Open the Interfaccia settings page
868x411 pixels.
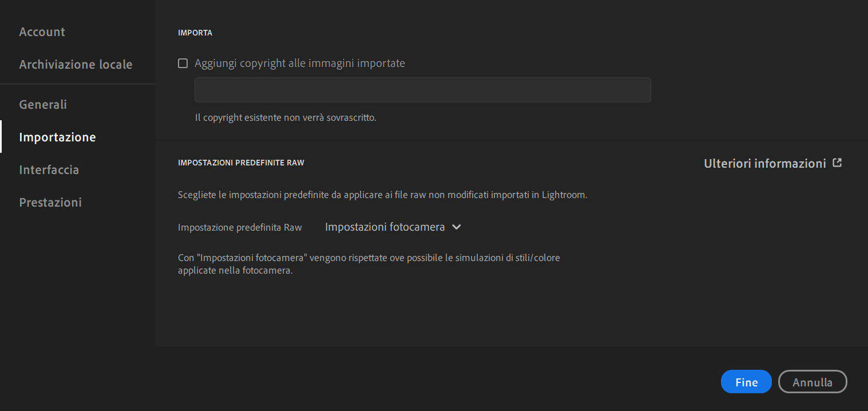click(49, 169)
